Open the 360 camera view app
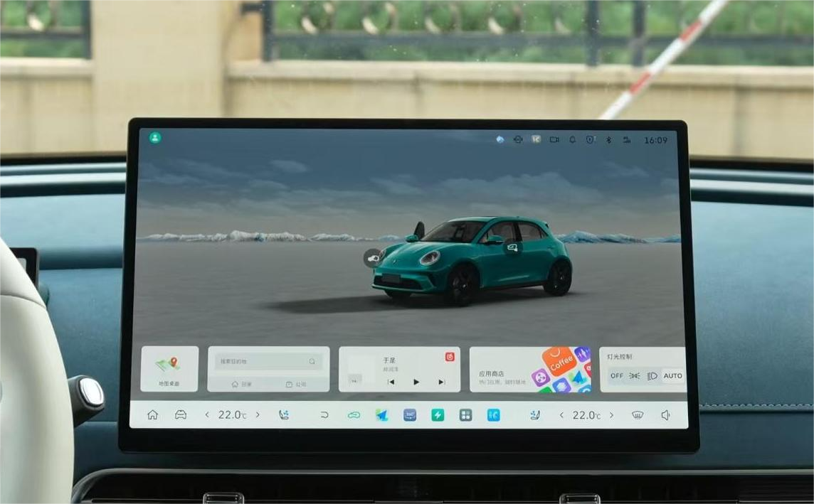Screen dimensions: 814x504 (x=410, y=415)
